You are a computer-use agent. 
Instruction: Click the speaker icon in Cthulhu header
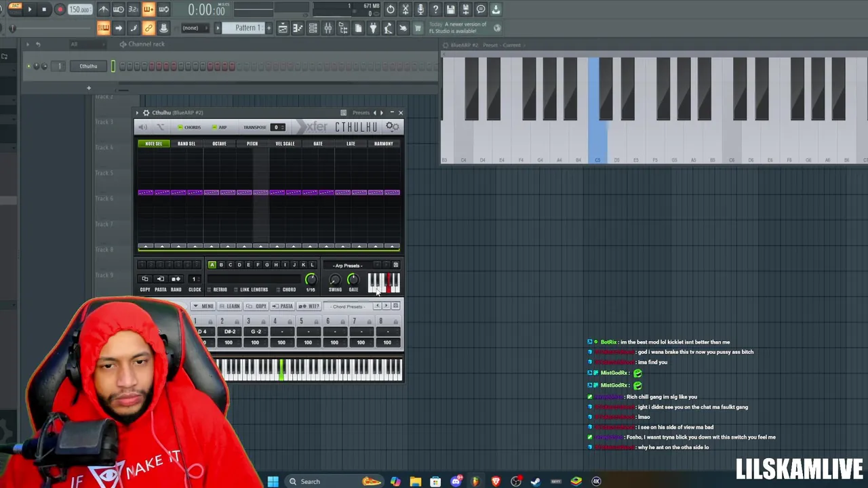[x=142, y=127]
